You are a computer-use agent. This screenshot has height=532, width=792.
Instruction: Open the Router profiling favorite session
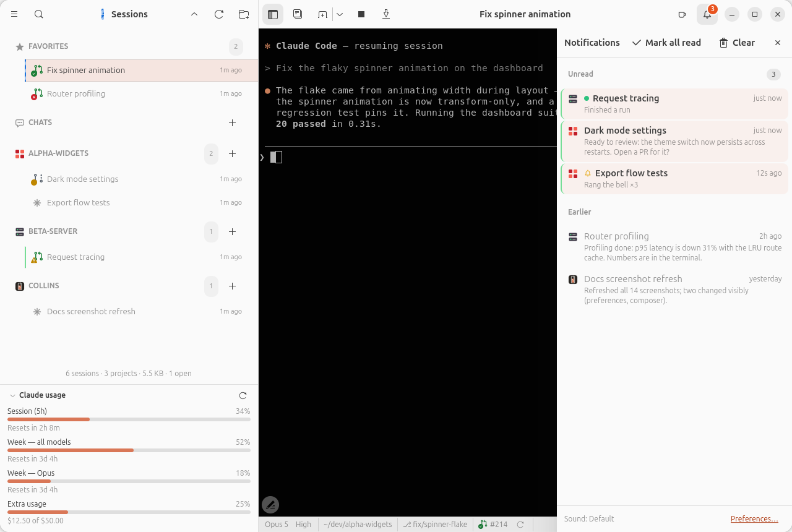coord(142,93)
